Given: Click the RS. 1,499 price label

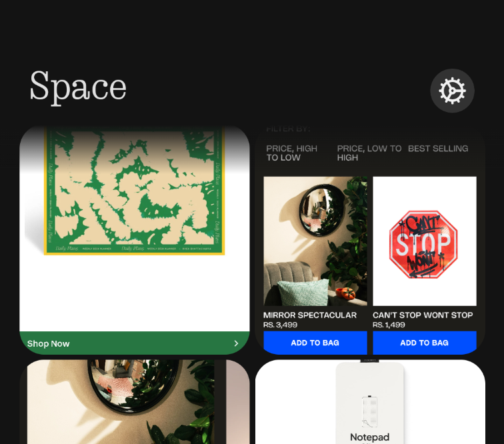Looking at the screenshot, I should [389, 325].
